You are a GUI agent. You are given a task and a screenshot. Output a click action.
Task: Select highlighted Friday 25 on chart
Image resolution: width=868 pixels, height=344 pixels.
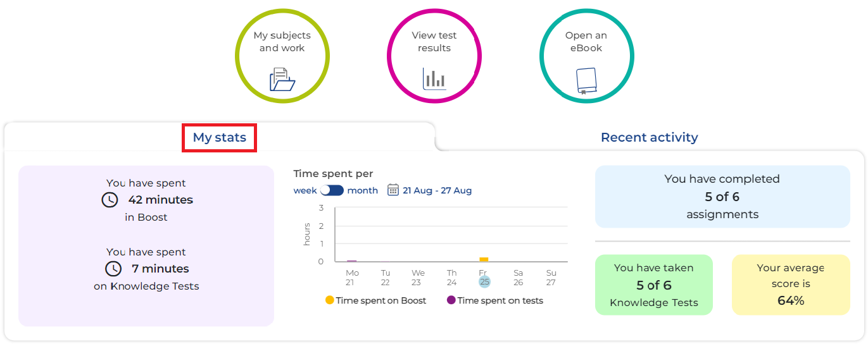[484, 281]
